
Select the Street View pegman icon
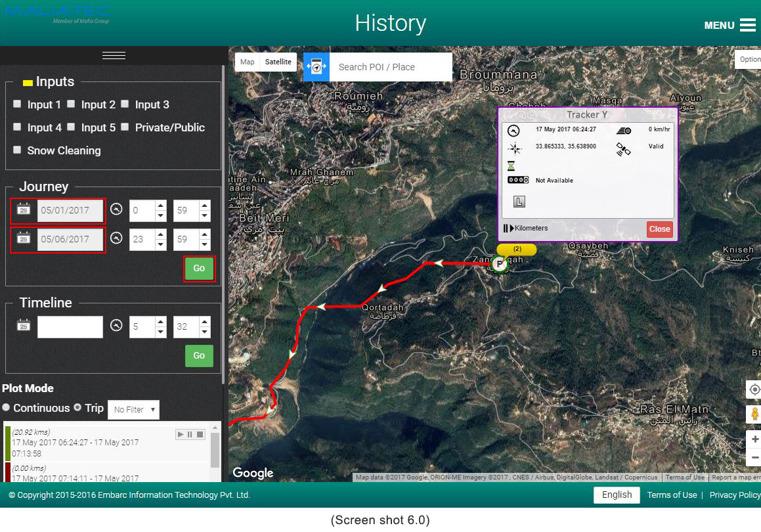[754, 414]
